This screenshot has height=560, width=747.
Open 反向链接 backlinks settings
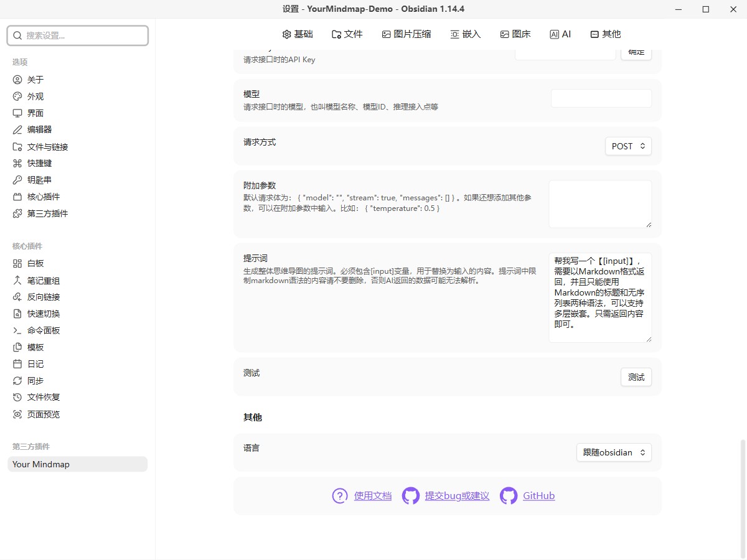77,297
